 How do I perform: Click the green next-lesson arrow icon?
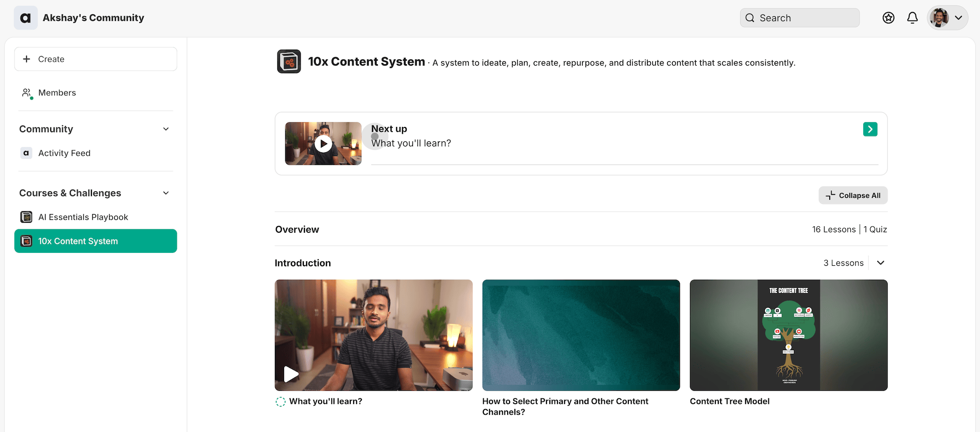point(870,129)
